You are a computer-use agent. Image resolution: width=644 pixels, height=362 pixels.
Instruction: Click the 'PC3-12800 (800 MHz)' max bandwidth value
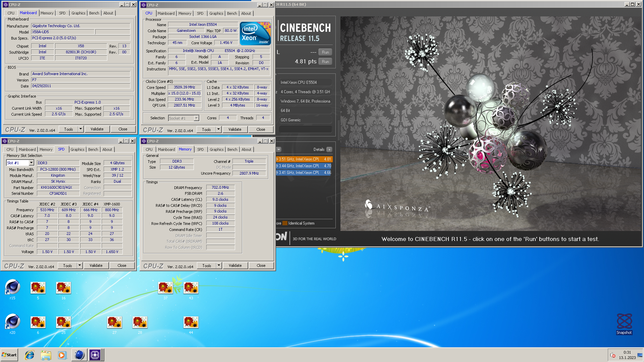point(58,169)
